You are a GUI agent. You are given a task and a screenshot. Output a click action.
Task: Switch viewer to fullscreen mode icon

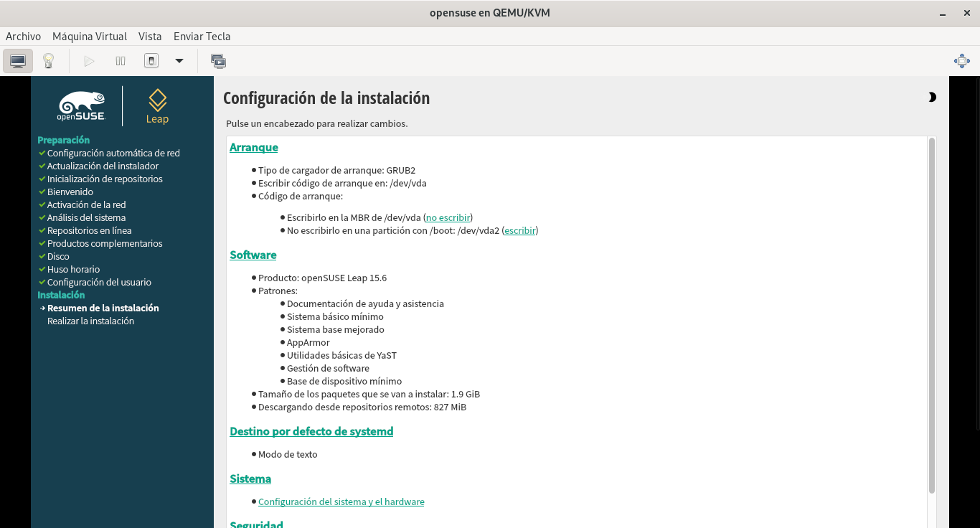(962, 61)
